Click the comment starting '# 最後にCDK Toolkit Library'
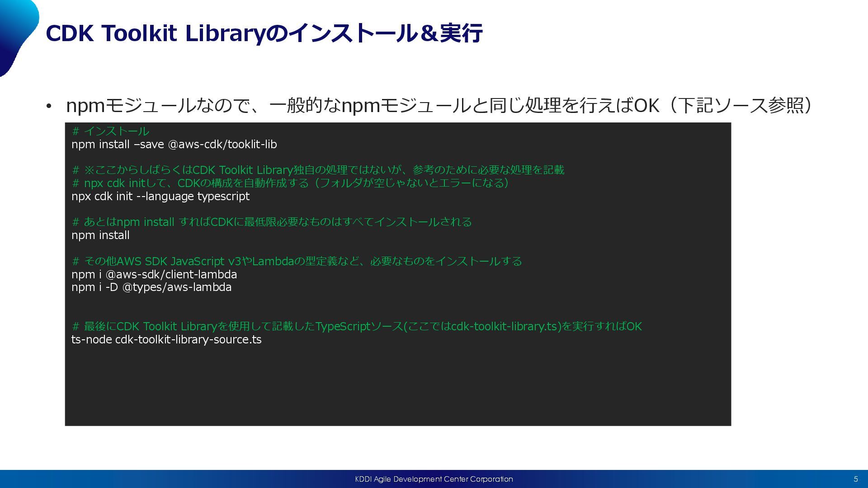The height and width of the screenshot is (488, 868). [x=357, y=326]
